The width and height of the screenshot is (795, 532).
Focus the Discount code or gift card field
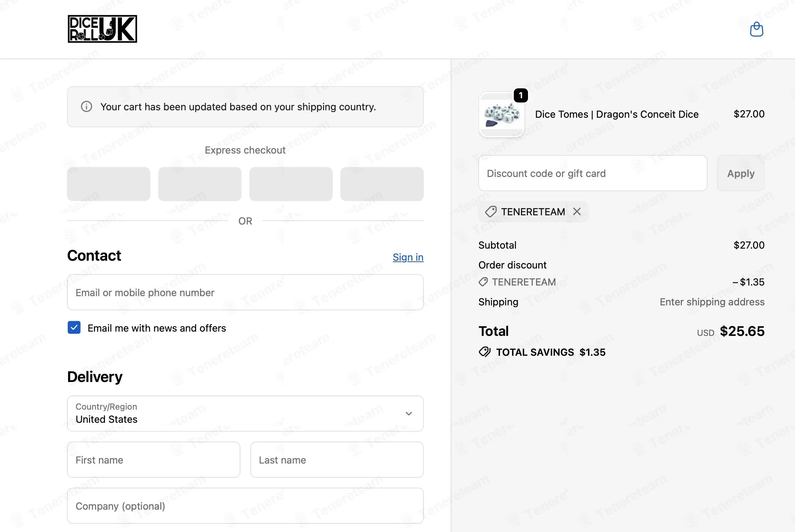click(593, 173)
